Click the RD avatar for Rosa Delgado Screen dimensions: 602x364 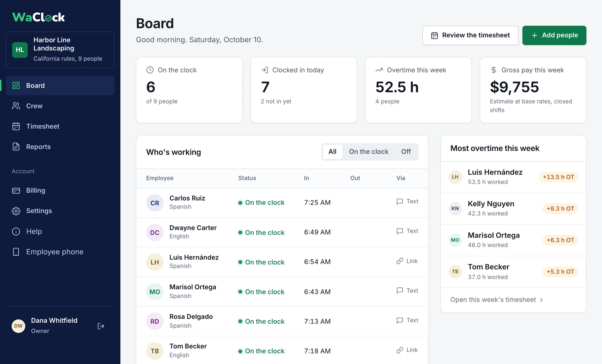pos(155,322)
